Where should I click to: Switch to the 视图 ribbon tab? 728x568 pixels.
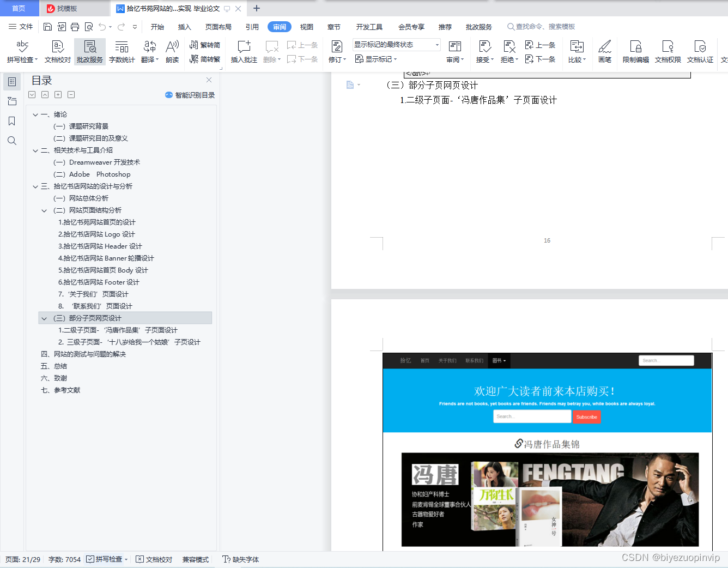click(307, 27)
